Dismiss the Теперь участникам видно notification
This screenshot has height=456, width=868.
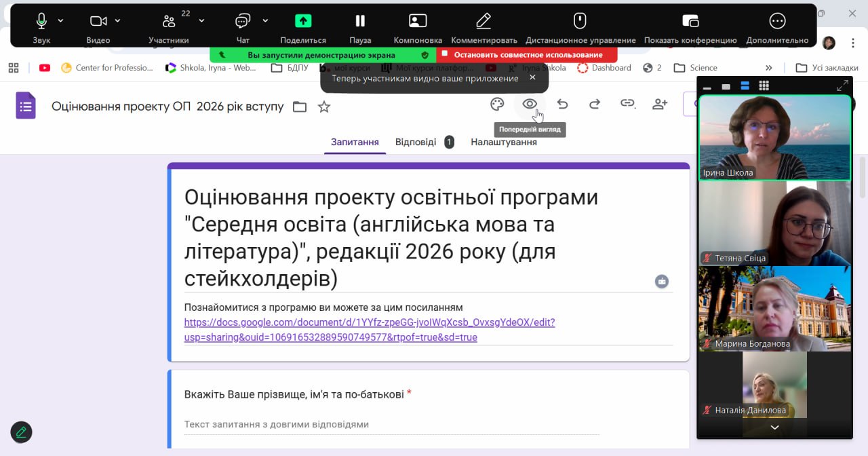(532, 77)
